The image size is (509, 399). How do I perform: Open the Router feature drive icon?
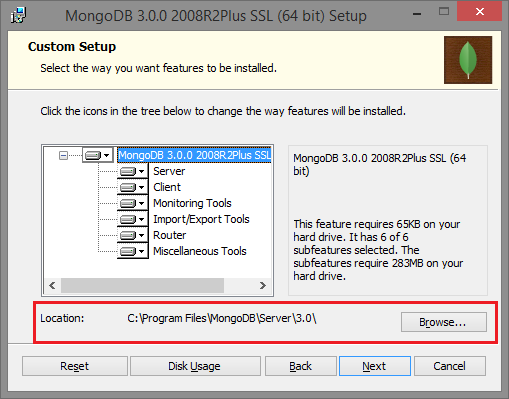[132, 235]
